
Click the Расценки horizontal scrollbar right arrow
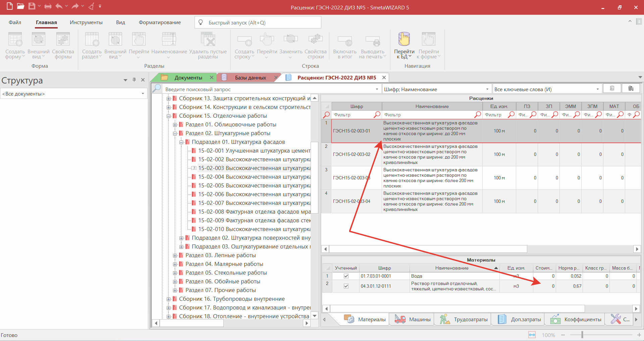pos(637,249)
